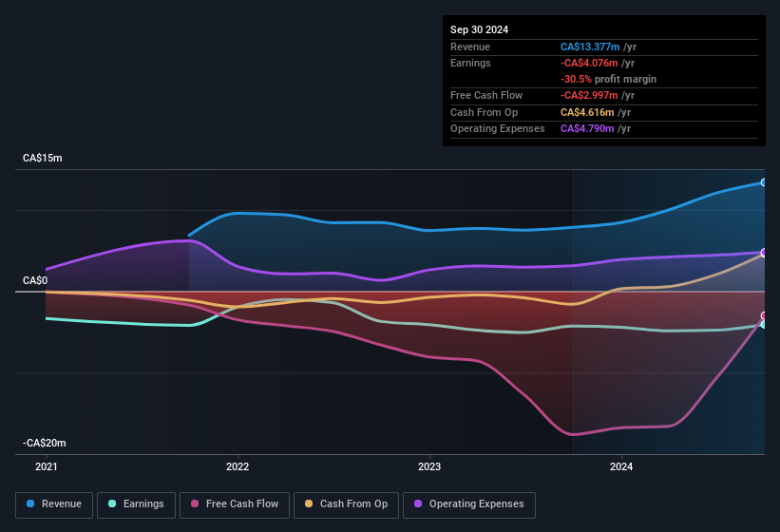
Task: Toggle the Revenue legend button
Action: [54, 504]
